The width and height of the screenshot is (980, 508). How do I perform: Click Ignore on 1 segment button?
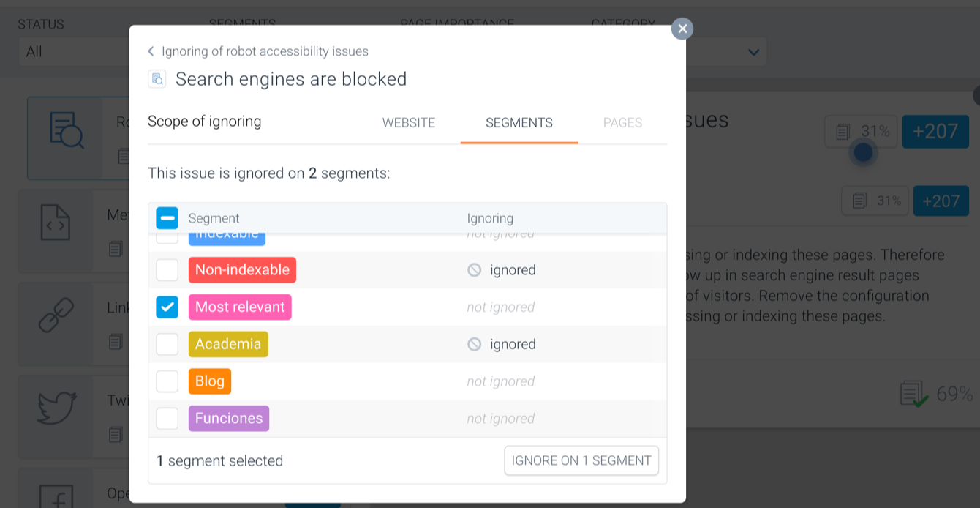click(581, 460)
